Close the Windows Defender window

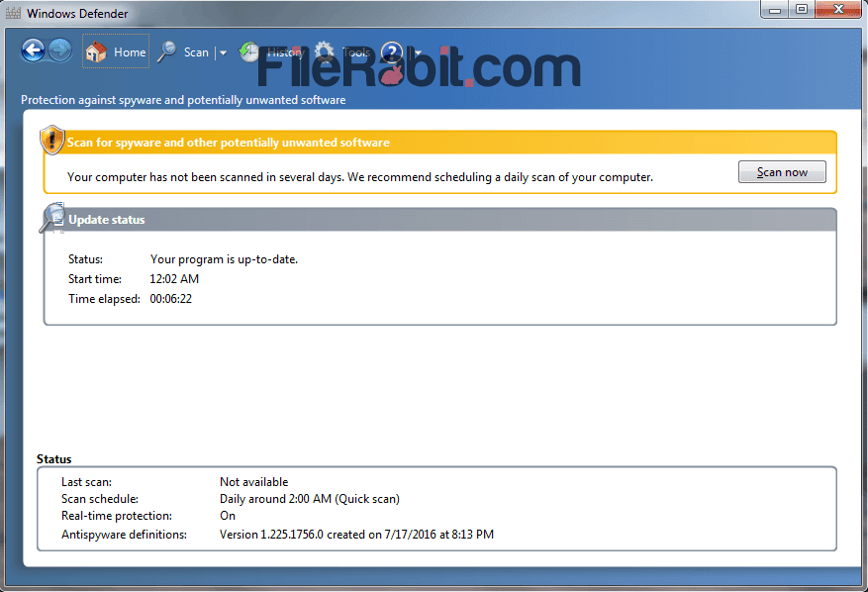coord(838,10)
